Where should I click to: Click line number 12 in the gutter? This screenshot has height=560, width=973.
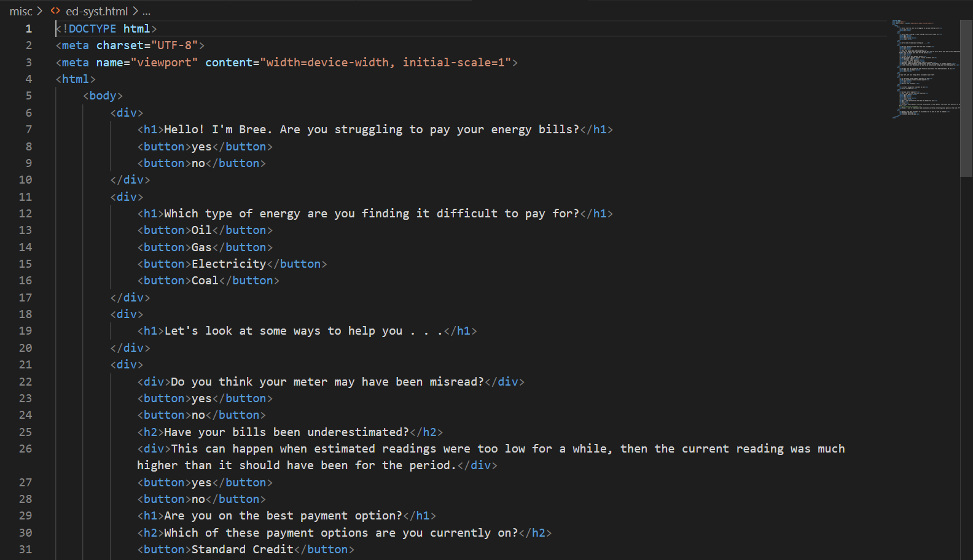(x=25, y=214)
